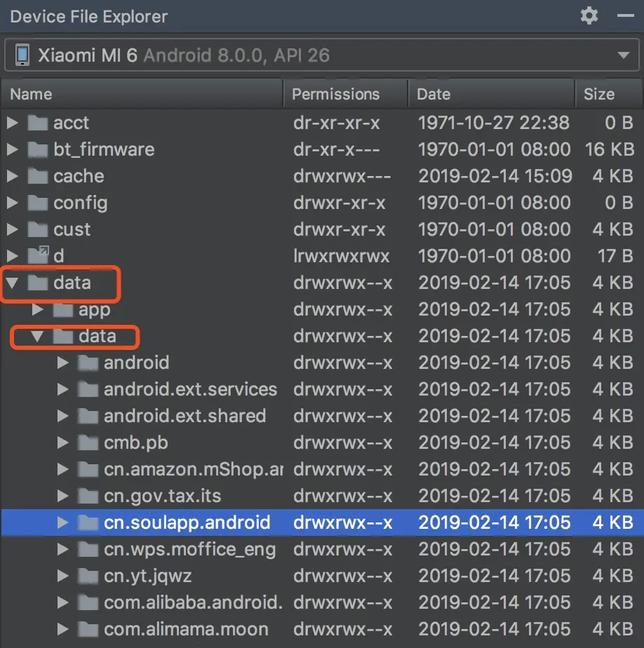Viewport: 644px width, 648px height.
Task: Expand cn.soulapp.android folder arrow
Action: (63, 522)
